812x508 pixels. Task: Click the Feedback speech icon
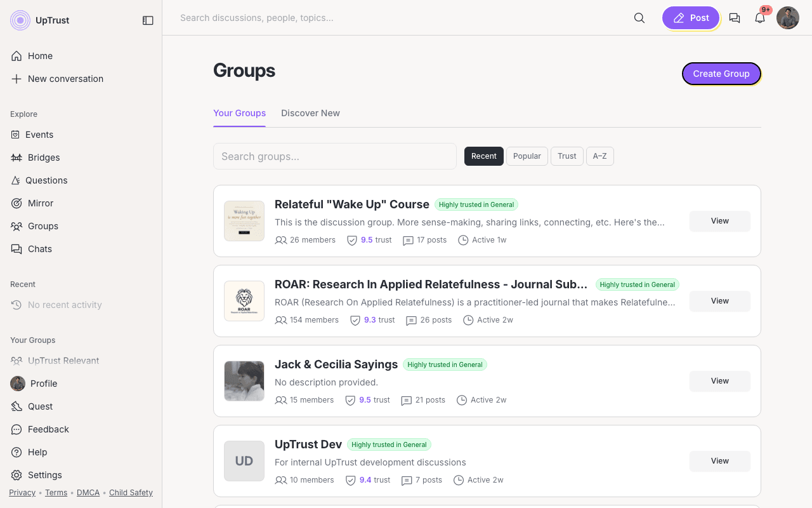(16, 429)
